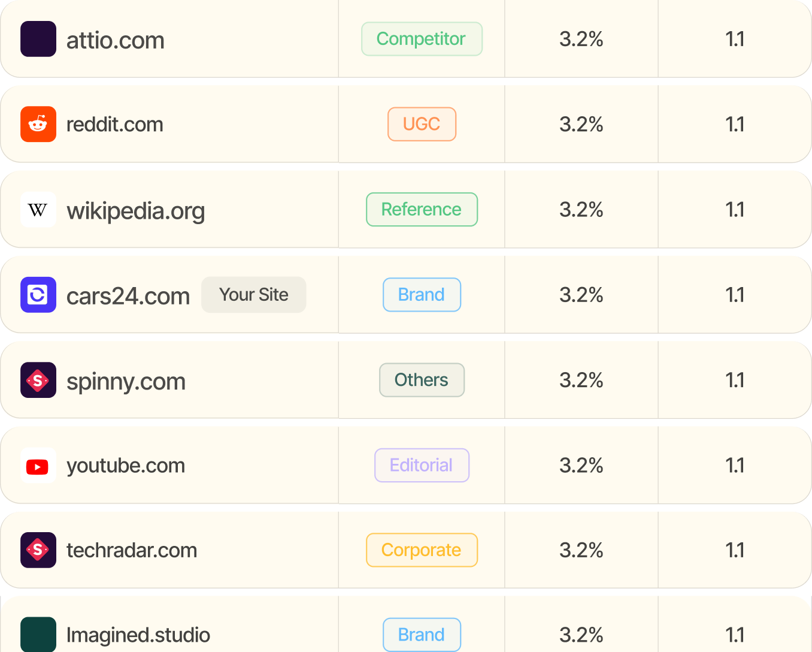
Task: Click the spinny.com logo icon
Action: click(x=38, y=380)
